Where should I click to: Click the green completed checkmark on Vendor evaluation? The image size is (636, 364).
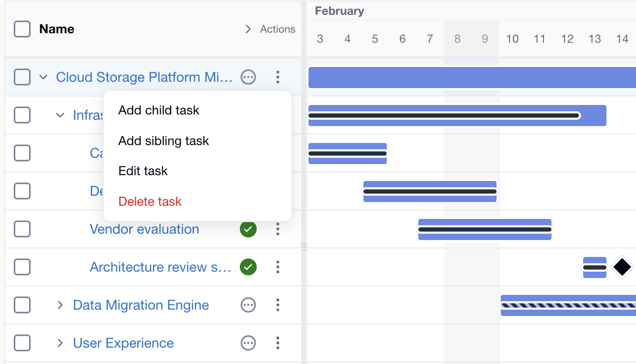point(248,229)
